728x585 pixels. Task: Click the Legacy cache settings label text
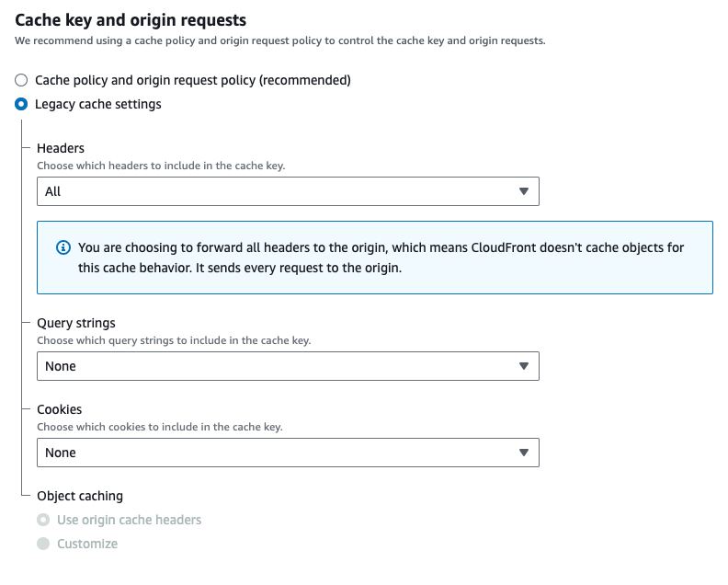[98, 104]
